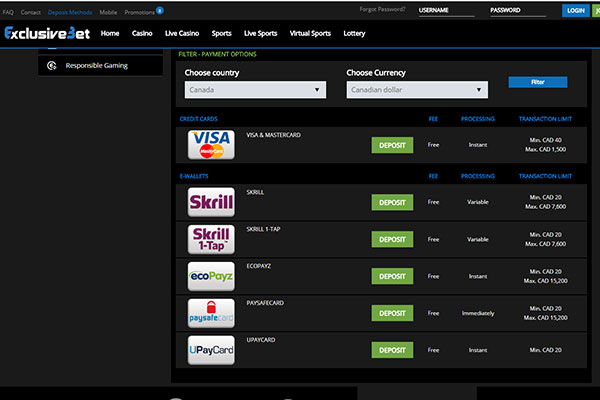Open Responsible Gaming sidebar item
The height and width of the screenshot is (400, 600).
[101, 65]
